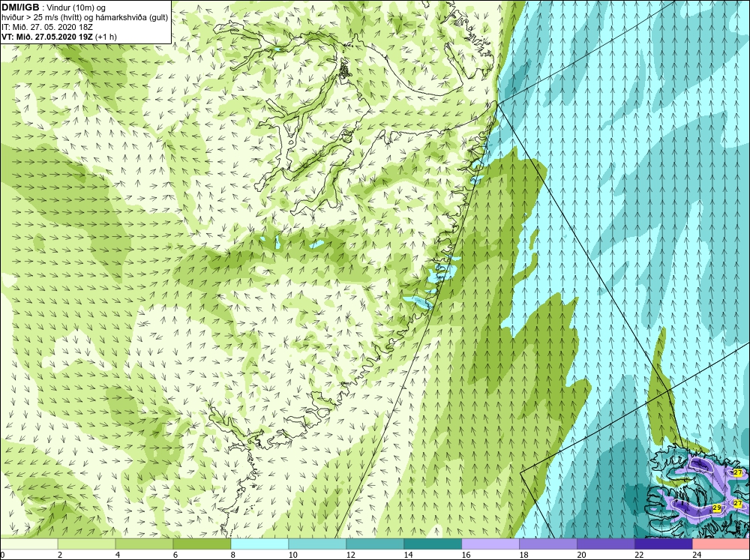Click the legend scale number 24
This screenshot has height=560, width=750.
pyautogui.click(x=697, y=555)
